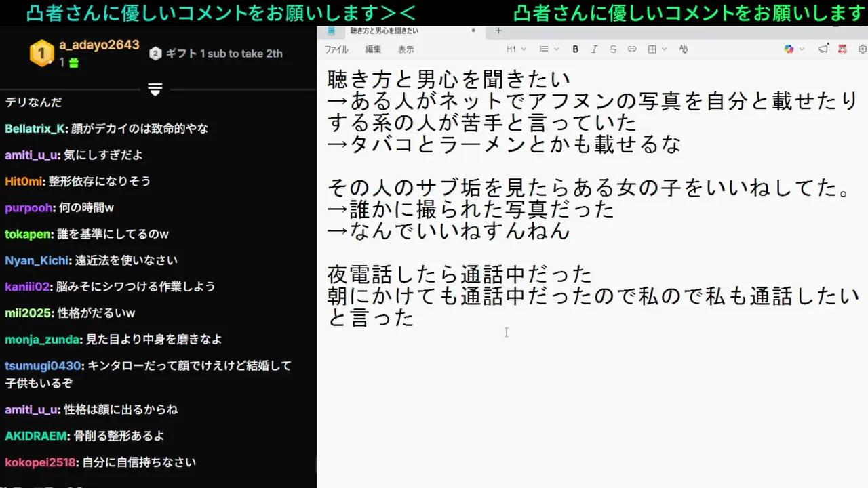Expand the Copilot dropdown arrow
The height and width of the screenshot is (488, 868).
coord(802,49)
